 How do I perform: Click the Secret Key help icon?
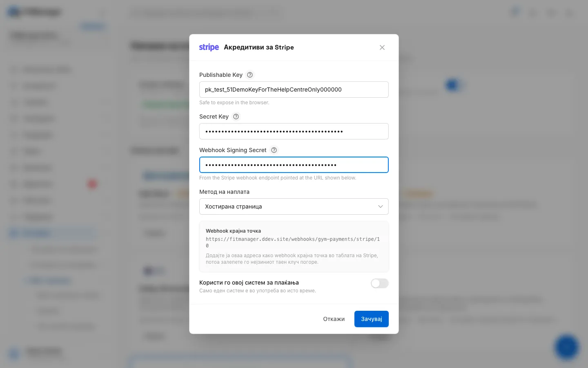click(236, 117)
